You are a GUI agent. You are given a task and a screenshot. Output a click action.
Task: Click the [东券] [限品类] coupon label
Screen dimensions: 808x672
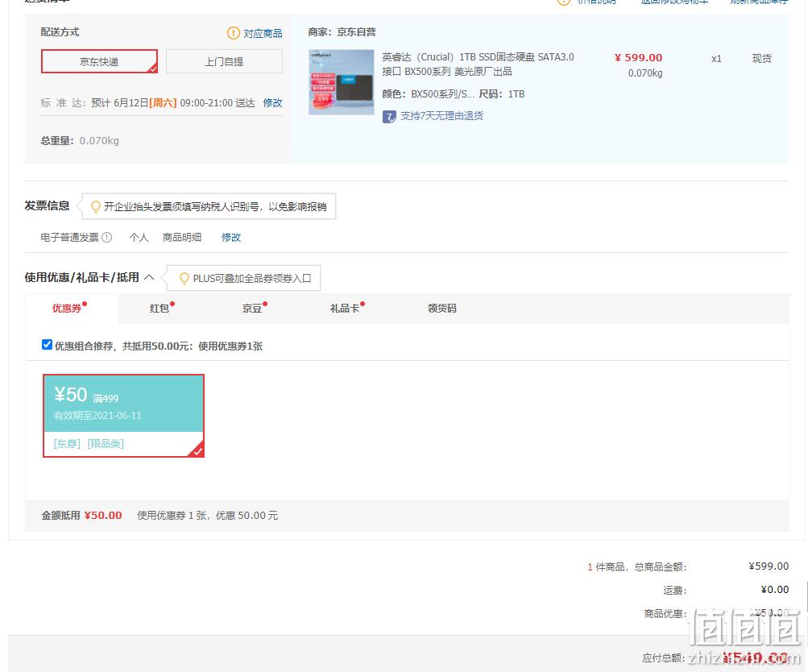coord(89,444)
